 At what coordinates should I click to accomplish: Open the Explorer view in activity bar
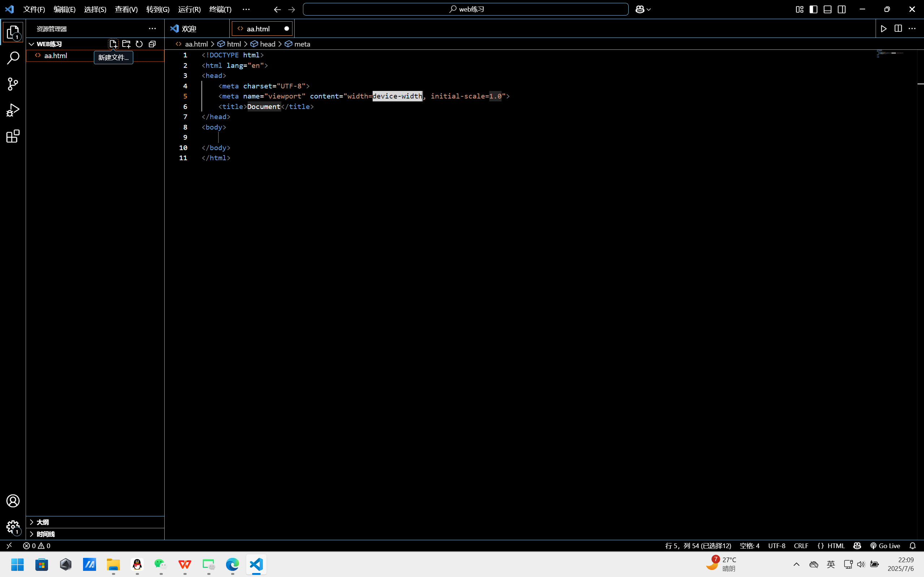[13, 32]
